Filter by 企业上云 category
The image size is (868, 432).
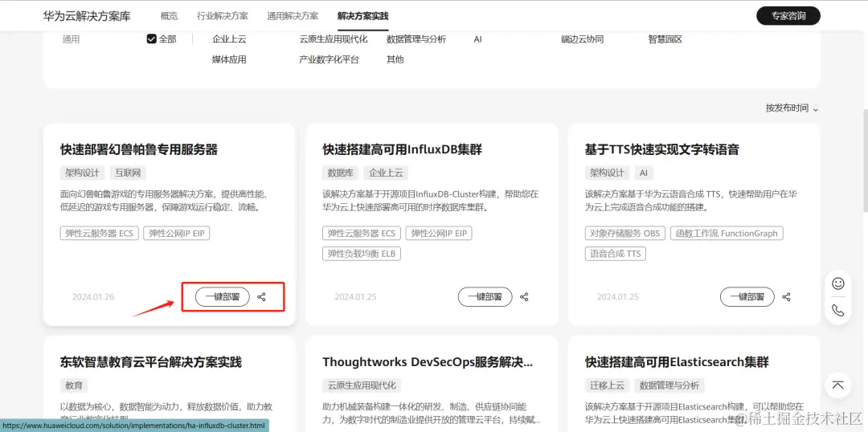[x=229, y=39]
